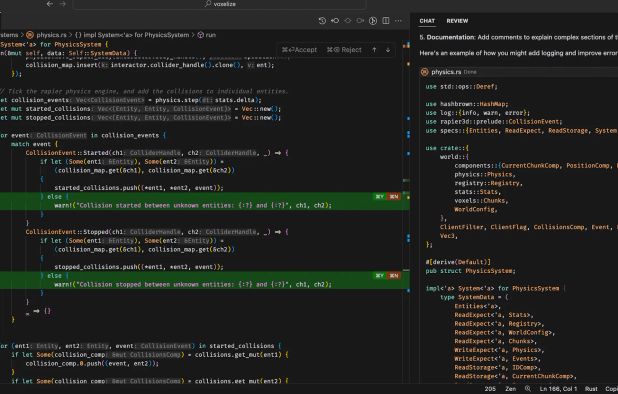This screenshot has height=394, width=618.
Task: Select the CHAT tab
Action: [427, 21]
